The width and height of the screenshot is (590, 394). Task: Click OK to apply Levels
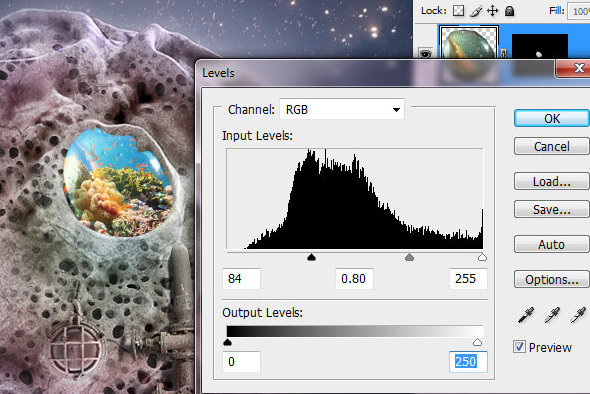[551, 119]
